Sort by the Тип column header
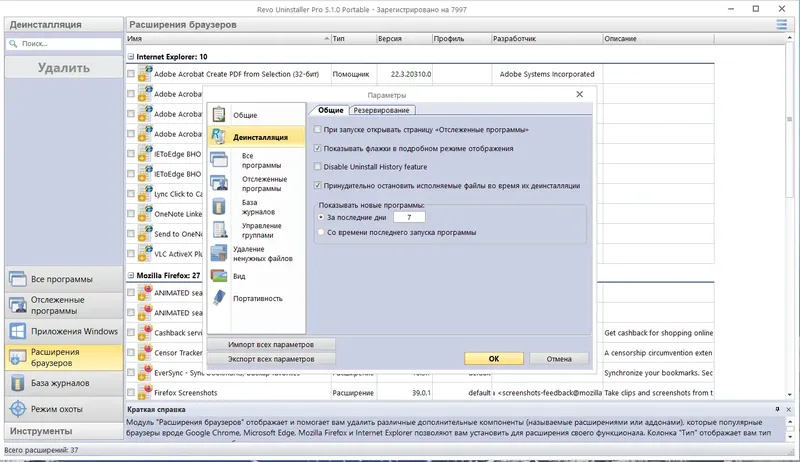Image resolution: width=800 pixels, height=462 pixels. point(354,39)
